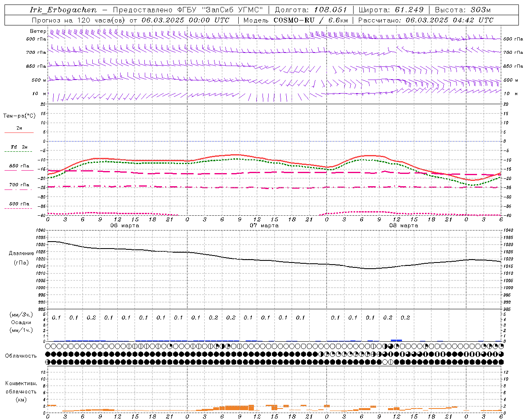Click the "Осадки" precipitation label

pyautogui.click(x=21, y=322)
